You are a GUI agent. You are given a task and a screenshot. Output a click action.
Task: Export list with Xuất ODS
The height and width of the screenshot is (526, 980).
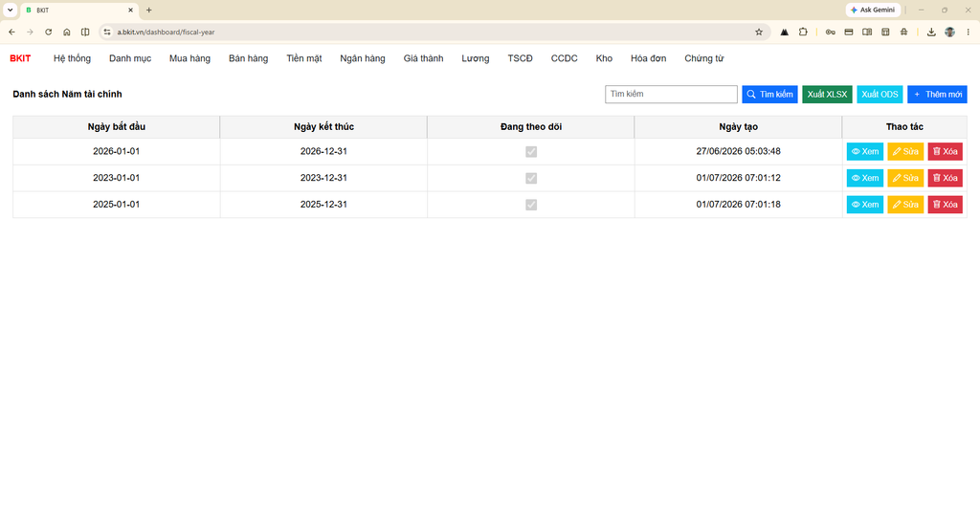click(880, 95)
